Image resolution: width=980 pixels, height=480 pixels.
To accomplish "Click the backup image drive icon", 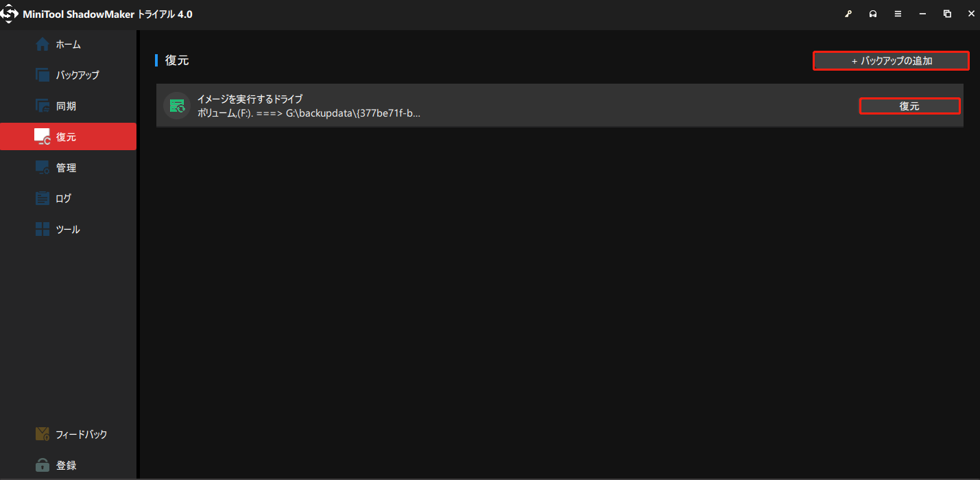I will [x=177, y=106].
